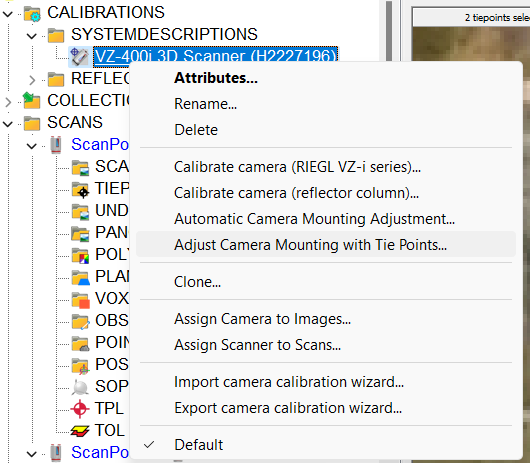Expand the COLLECTI tree node
The height and width of the screenshot is (463, 530).
click(x=8, y=102)
